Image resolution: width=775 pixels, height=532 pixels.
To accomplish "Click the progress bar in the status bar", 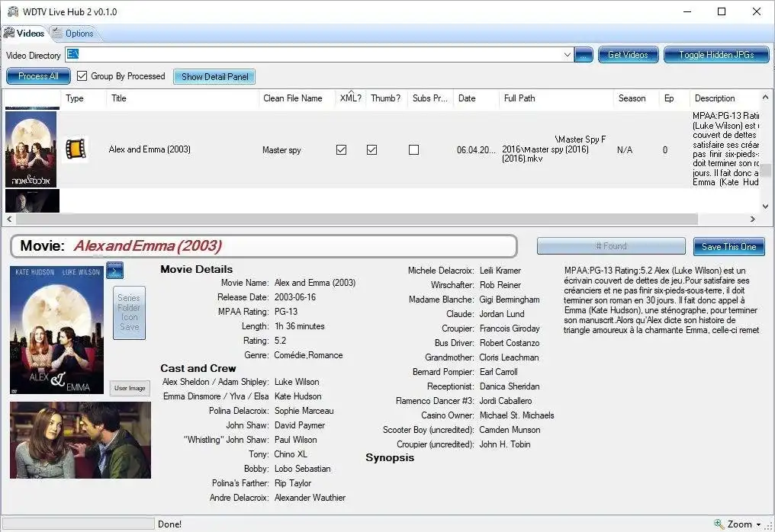I will click(x=79, y=524).
